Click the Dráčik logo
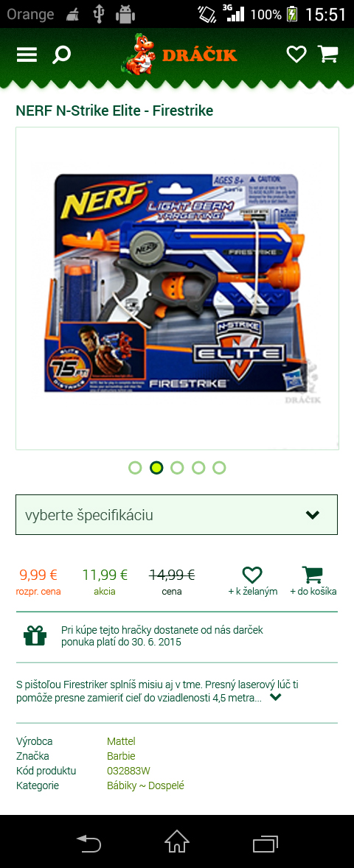Image resolution: width=354 pixels, height=868 pixels. 179,55
